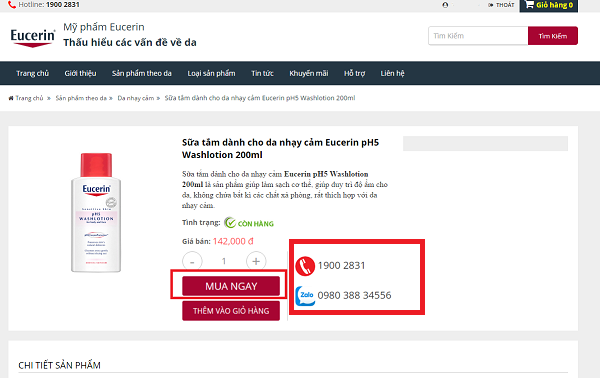
Task: Open Da nhạy cảm breadcrumb link
Action: click(x=135, y=98)
